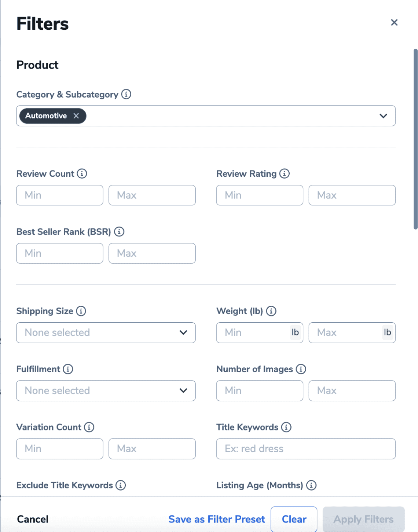Open the Fulfillment dropdown
Viewport: 418px width, 532px height.
coord(183,390)
